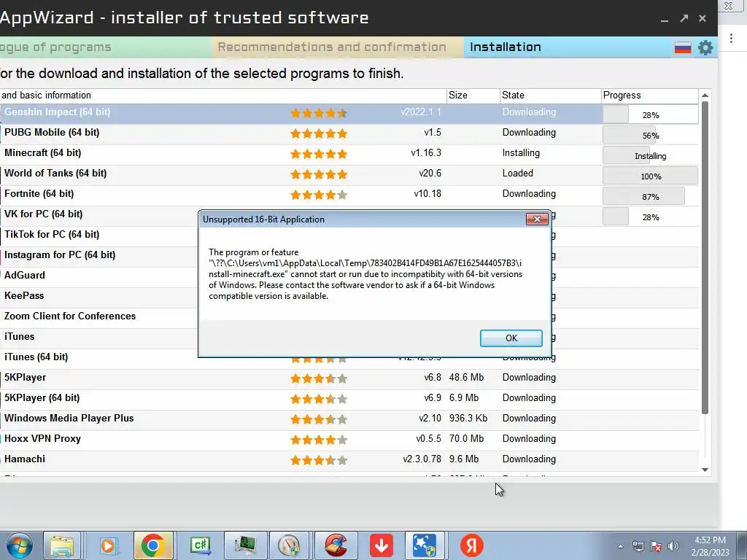
Task: Open the Windows Start menu orb
Action: tap(19, 545)
